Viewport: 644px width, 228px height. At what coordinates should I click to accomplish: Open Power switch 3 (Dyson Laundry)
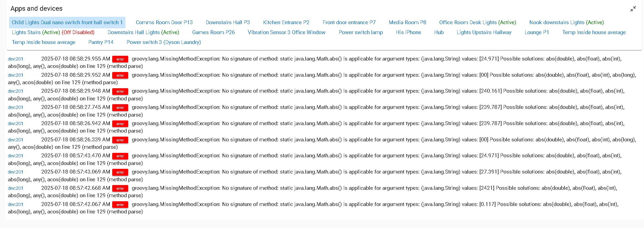[x=163, y=42]
